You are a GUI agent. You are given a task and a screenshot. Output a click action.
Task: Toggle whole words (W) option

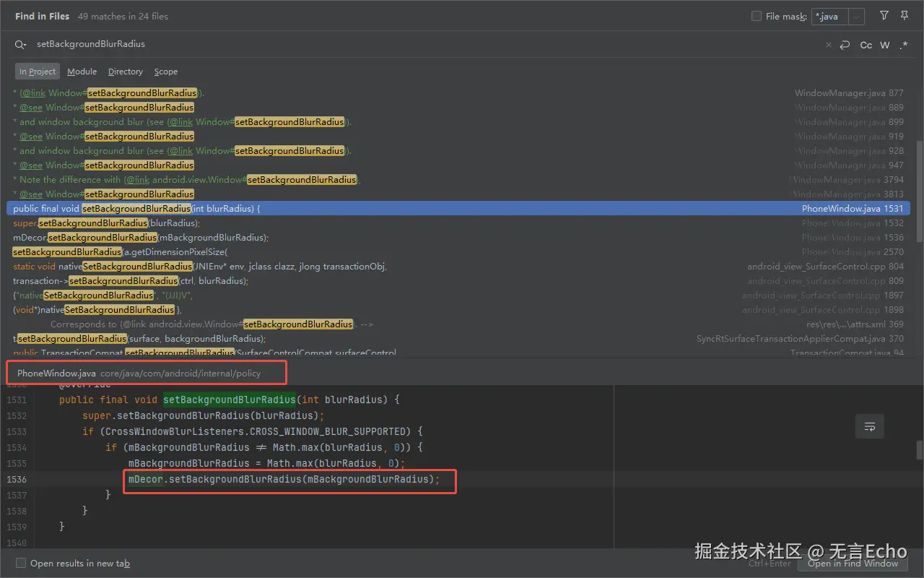coord(885,45)
